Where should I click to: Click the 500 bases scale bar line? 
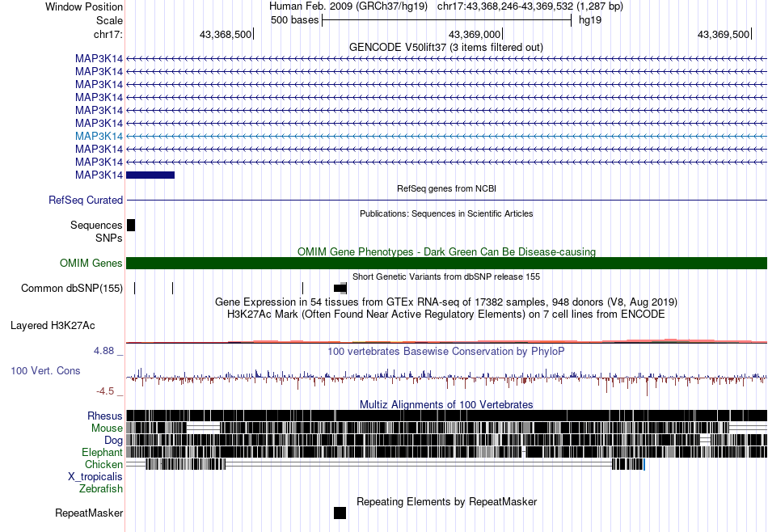click(x=447, y=20)
